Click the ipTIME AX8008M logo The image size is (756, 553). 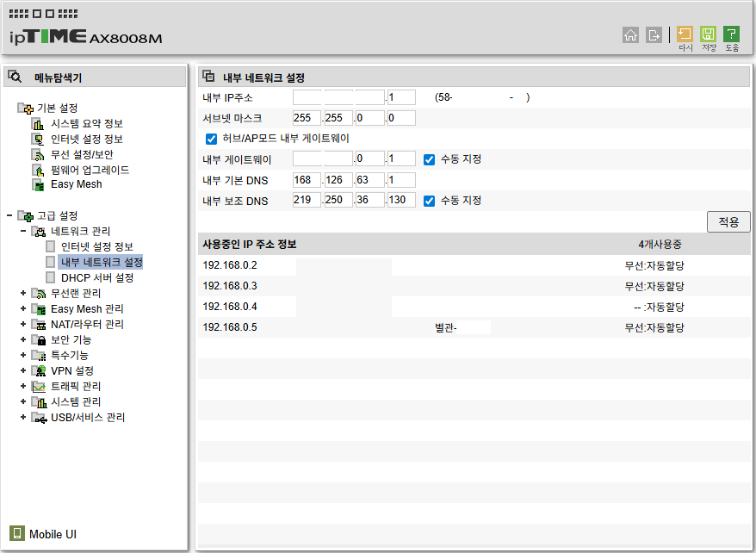(x=86, y=37)
